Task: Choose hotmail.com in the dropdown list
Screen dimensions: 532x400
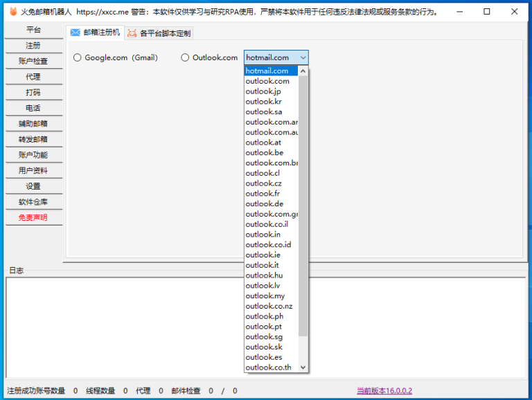Action: coord(271,71)
